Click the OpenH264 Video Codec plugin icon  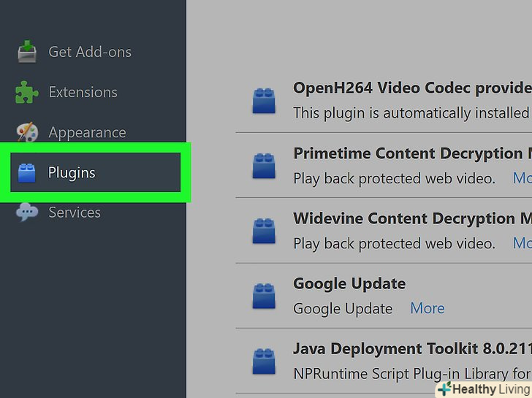coord(263,101)
